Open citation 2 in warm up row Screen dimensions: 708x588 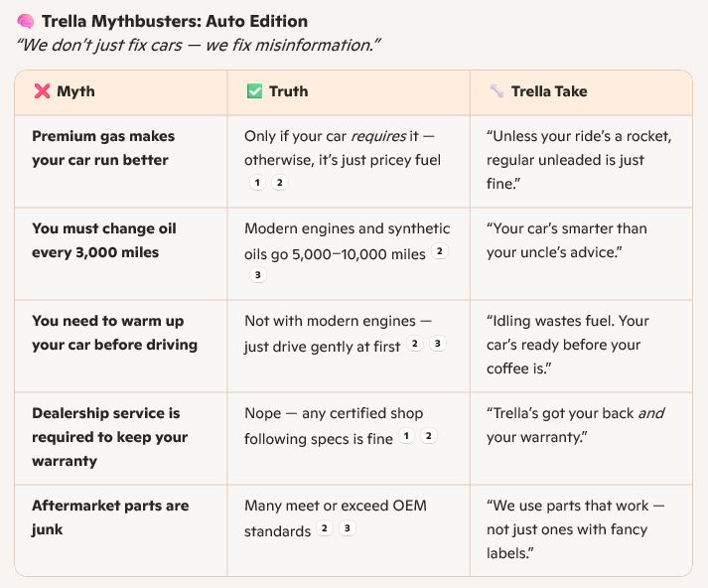click(x=414, y=344)
